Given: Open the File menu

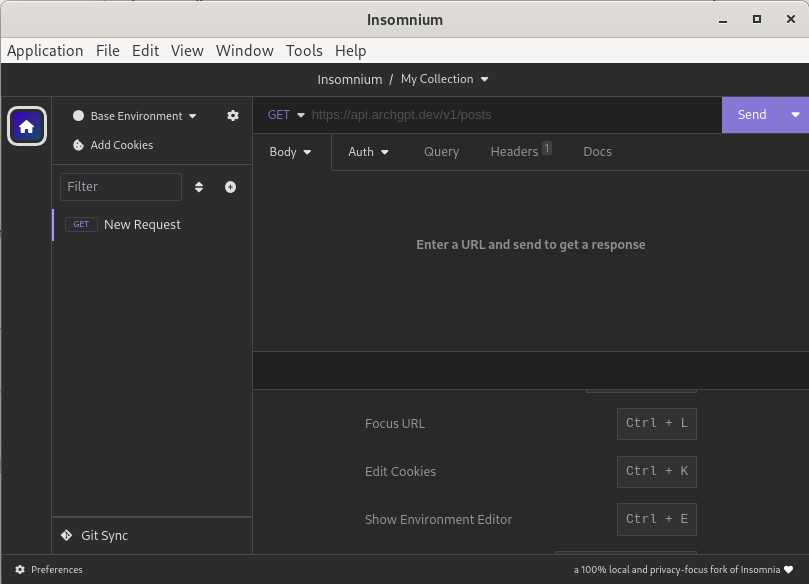Looking at the screenshot, I should pyautogui.click(x=108, y=51).
